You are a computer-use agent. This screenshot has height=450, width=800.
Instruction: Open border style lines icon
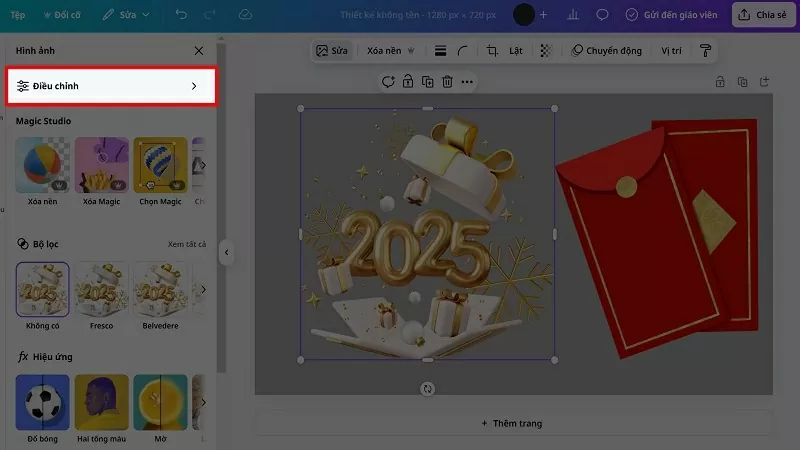pyautogui.click(x=440, y=51)
